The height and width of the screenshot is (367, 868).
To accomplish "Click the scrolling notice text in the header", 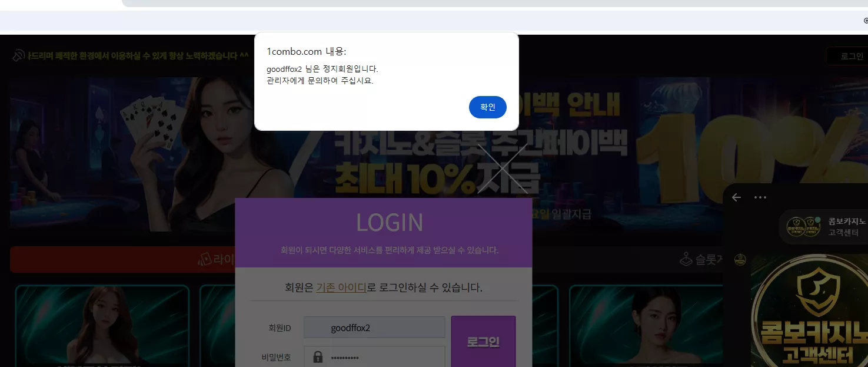I will pyautogui.click(x=138, y=56).
